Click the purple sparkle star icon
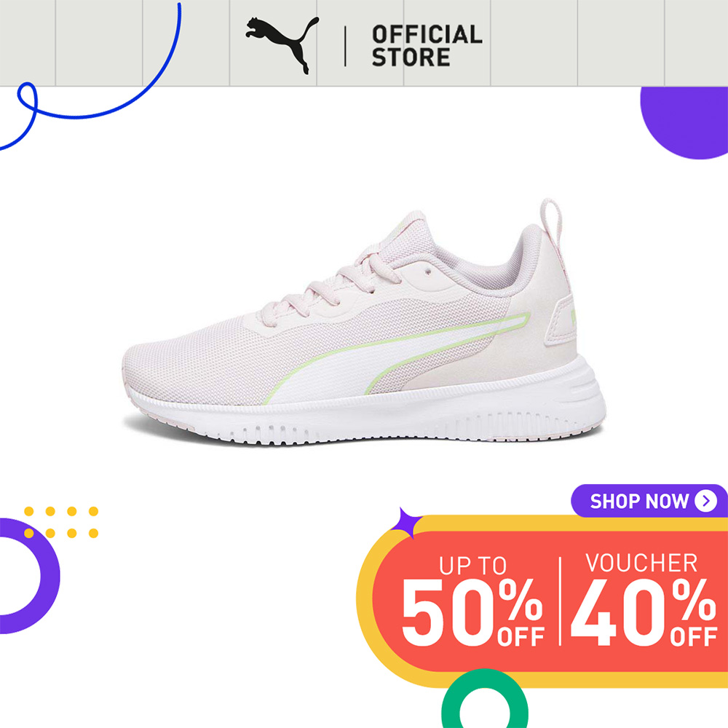The width and height of the screenshot is (728, 728). click(x=405, y=523)
